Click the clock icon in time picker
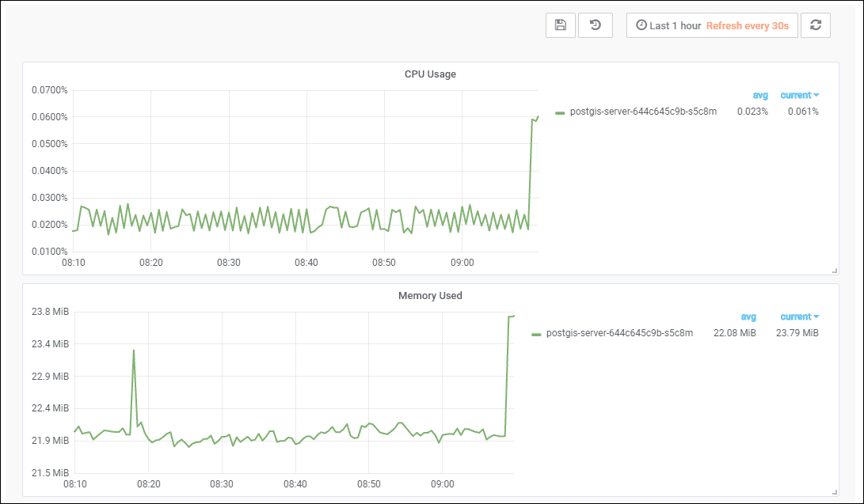This screenshot has width=864, height=504. click(641, 25)
